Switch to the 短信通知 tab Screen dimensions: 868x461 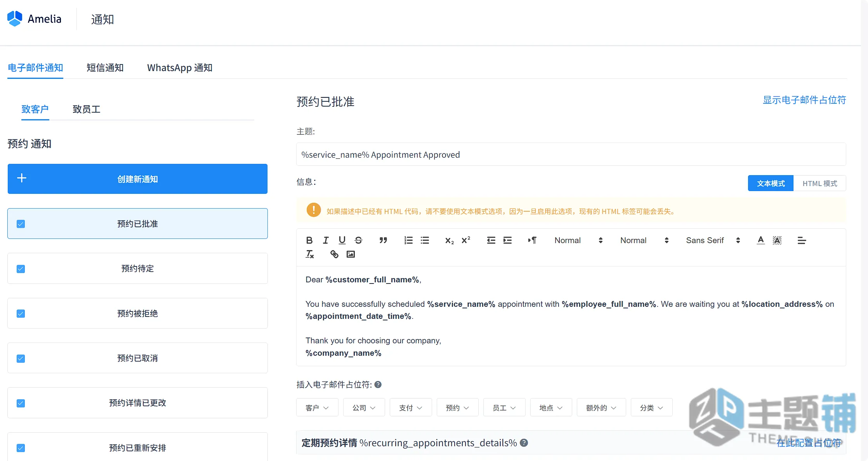click(x=105, y=68)
